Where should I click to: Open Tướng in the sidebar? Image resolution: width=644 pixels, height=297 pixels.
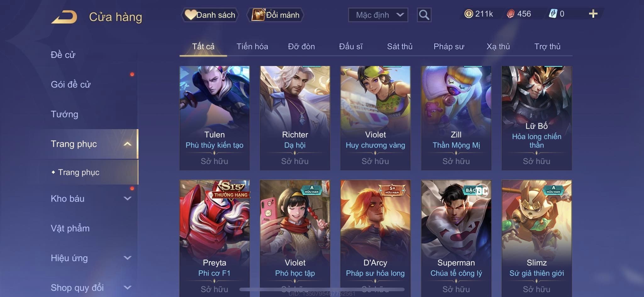pyautogui.click(x=64, y=114)
